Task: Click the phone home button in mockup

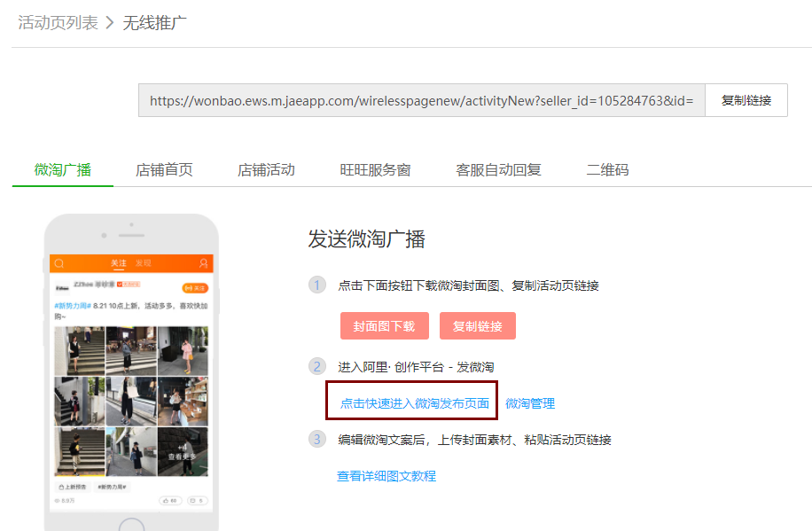Action: click(131, 526)
